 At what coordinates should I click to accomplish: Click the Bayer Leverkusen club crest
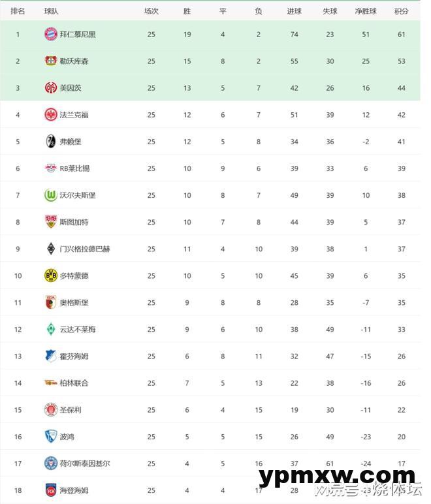pos(50,61)
